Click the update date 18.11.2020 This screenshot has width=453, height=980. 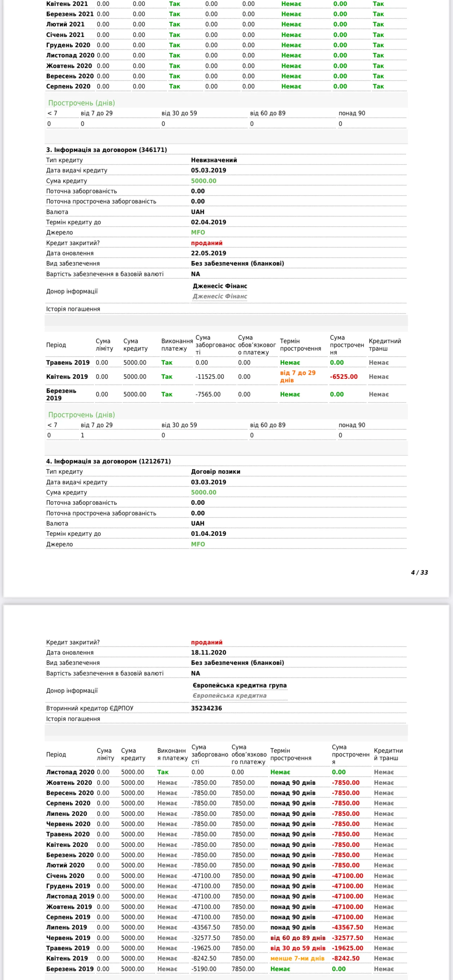tap(209, 652)
